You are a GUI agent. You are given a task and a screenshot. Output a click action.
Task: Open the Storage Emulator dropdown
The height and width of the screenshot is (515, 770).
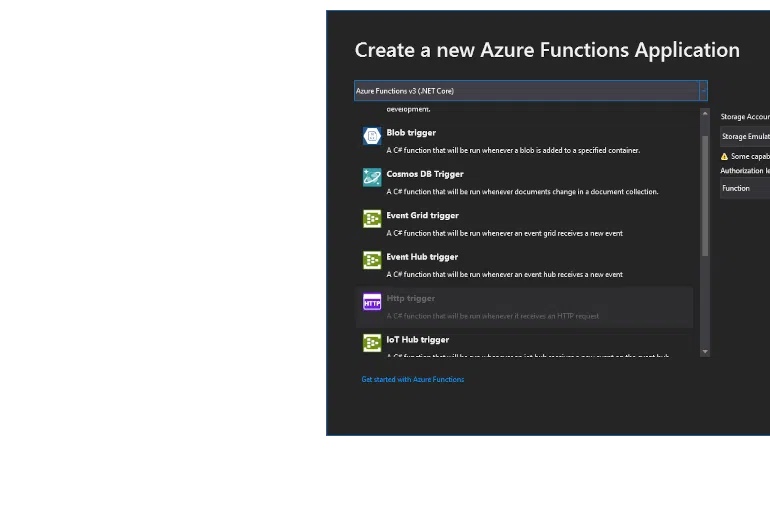(745, 136)
